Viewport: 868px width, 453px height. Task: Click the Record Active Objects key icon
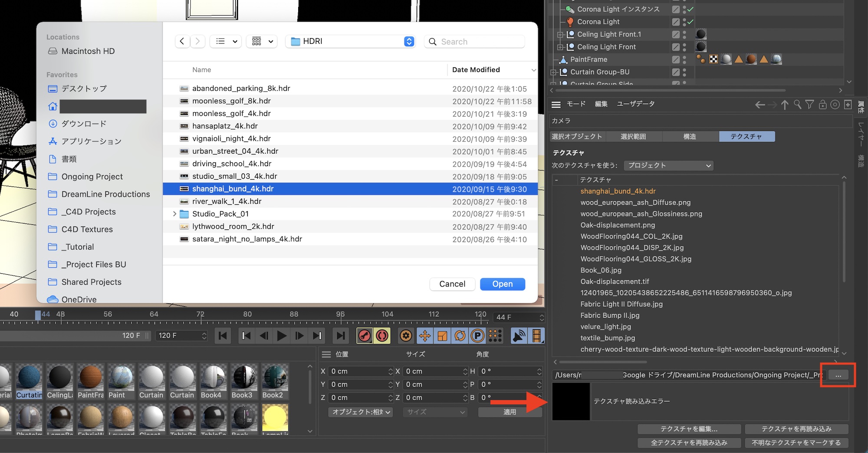pyautogui.click(x=365, y=336)
